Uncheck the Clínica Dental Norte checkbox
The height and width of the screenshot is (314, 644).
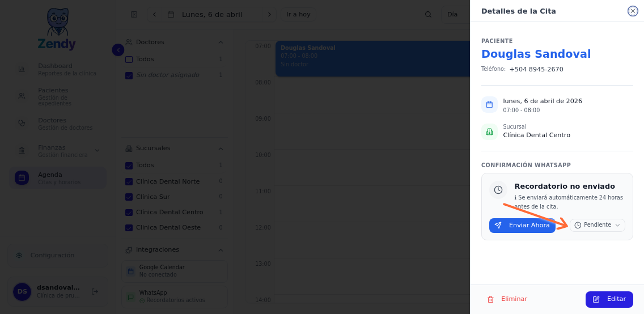click(x=129, y=181)
